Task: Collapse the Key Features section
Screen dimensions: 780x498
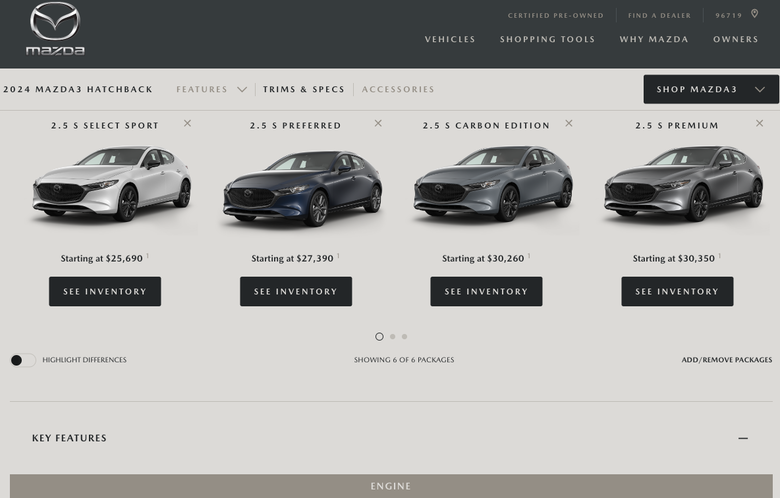Action: point(743,438)
